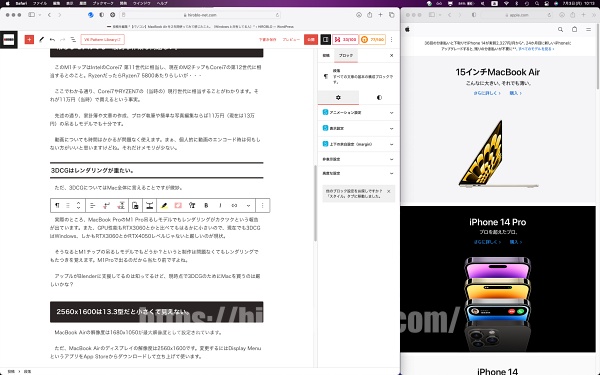Image resolution: width=600 pixels, height=375 pixels.
Task: Select the pencil tools icon in WordPress toolbar
Action: pos(41,39)
